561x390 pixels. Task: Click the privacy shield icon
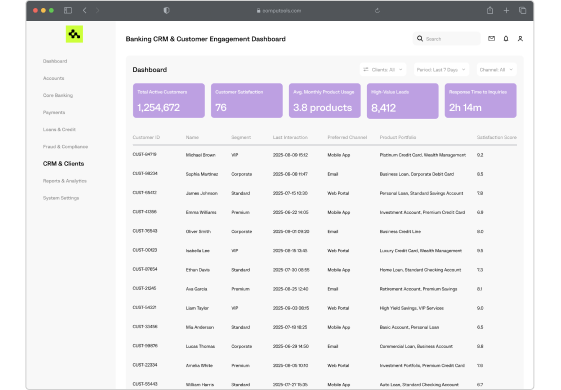click(166, 11)
